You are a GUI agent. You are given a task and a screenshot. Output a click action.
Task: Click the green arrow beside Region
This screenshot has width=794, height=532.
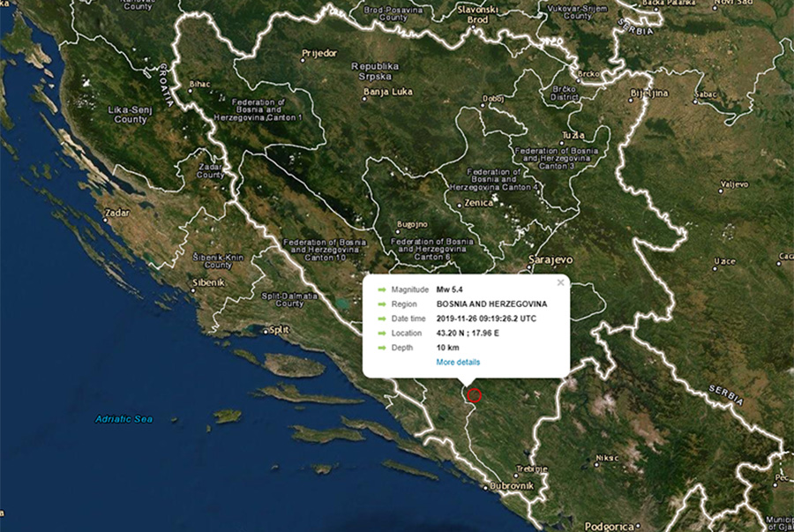pos(382,304)
